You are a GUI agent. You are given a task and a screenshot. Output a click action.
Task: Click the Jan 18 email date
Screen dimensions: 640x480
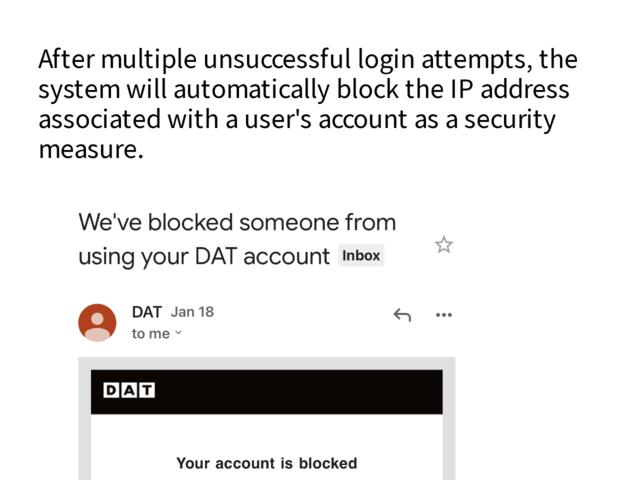pos(192,311)
